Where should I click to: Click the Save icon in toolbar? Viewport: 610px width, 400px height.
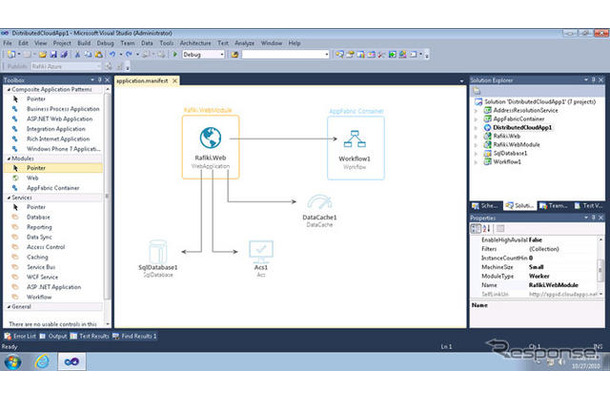[x=53, y=54]
